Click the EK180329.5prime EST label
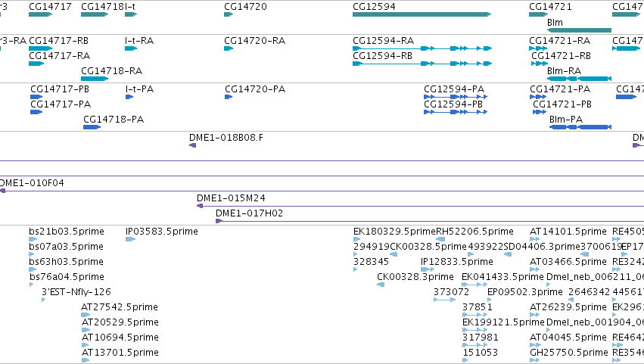Screen dimensions: 644x364 pos(394,232)
